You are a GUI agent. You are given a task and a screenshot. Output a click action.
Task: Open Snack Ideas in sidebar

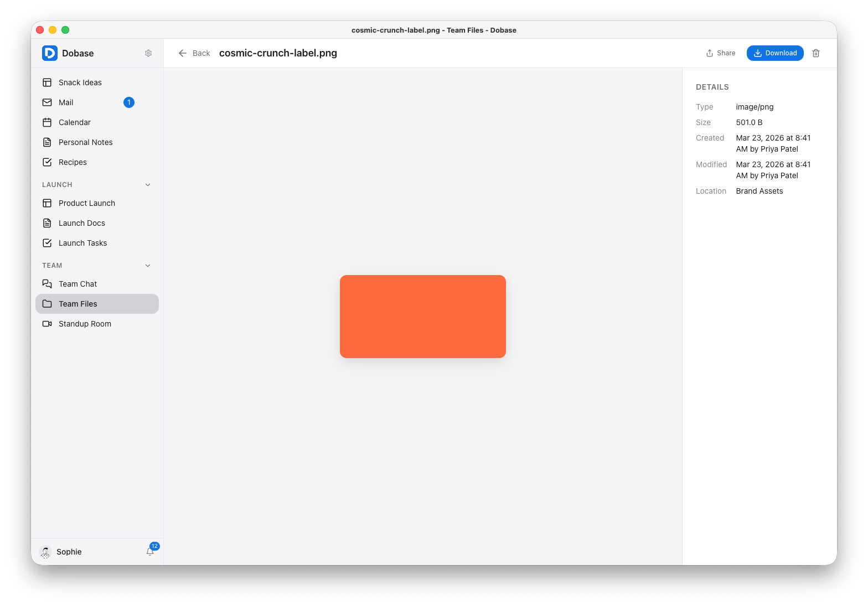(x=97, y=82)
